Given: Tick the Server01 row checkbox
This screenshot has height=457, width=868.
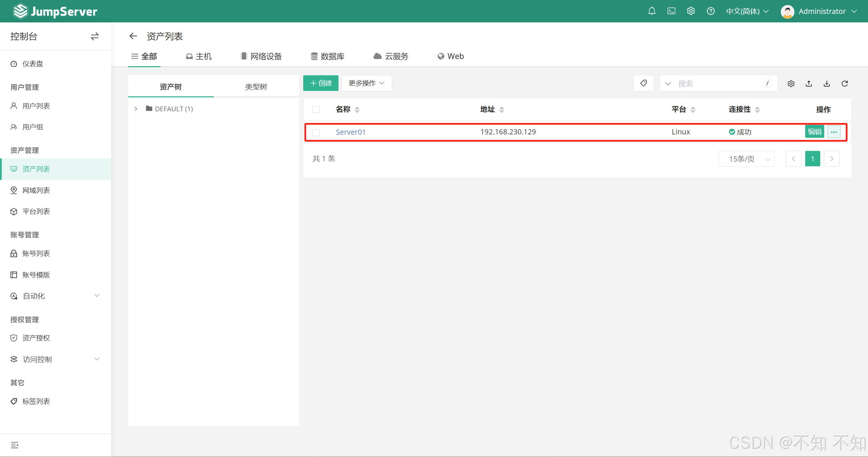Looking at the screenshot, I should pos(316,132).
